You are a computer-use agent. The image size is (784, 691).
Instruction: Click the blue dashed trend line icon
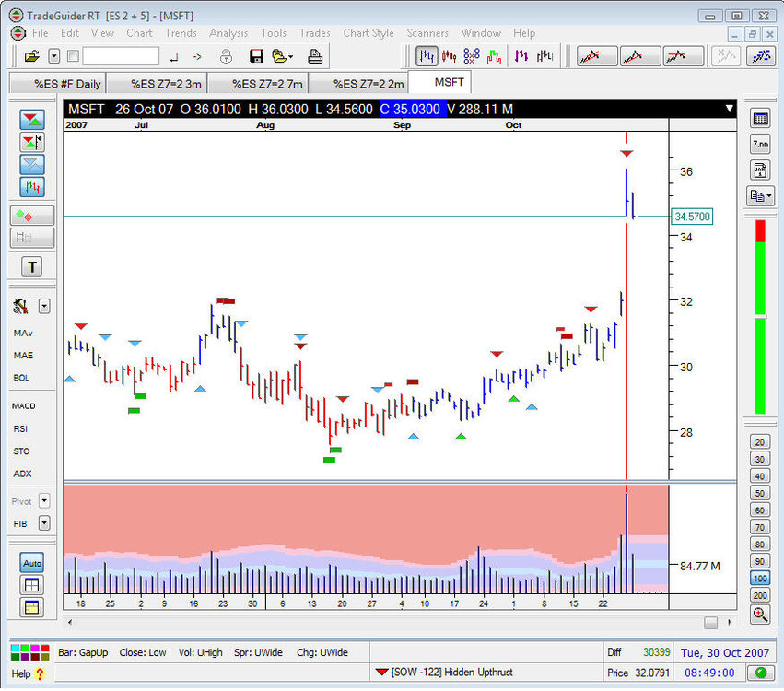pos(760,56)
